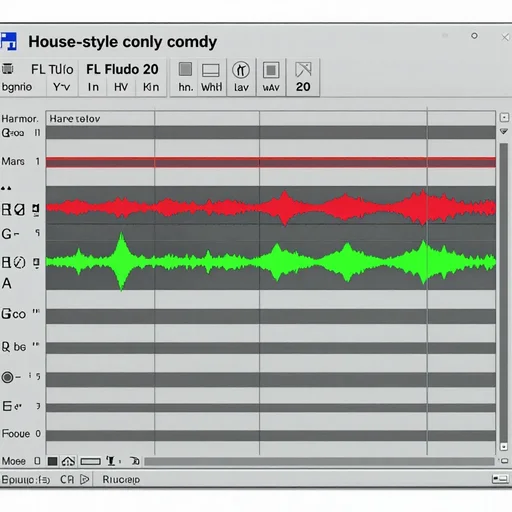
Task: Click the house icon in bottom toolbar
Action: pyautogui.click(x=68, y=461)
